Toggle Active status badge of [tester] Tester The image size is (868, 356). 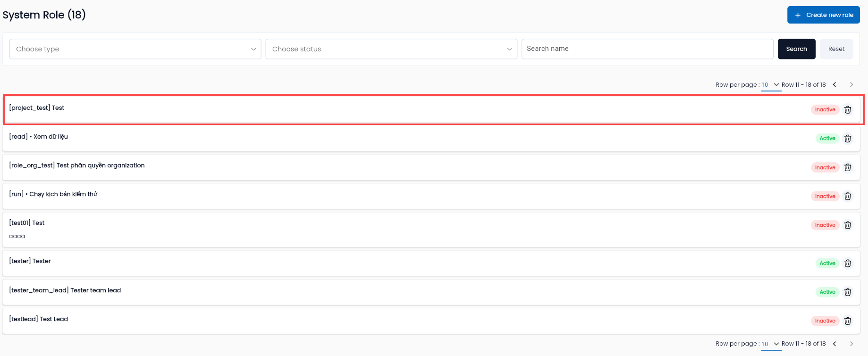(x=827, y=263)
